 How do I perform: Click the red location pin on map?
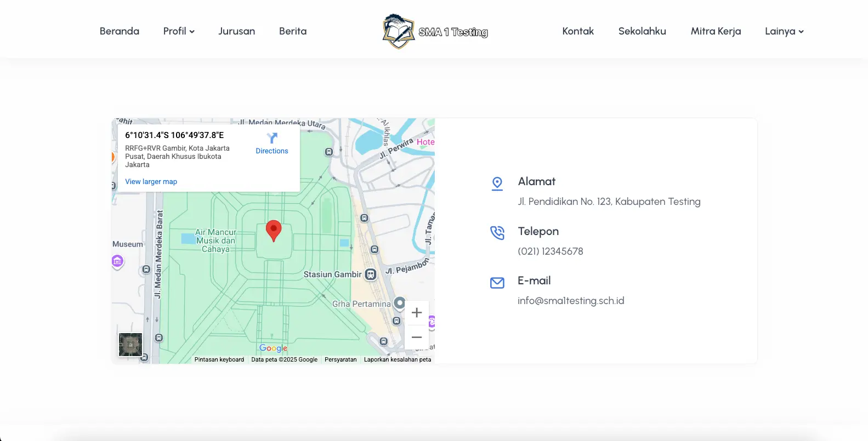click(x=274, y=230)
